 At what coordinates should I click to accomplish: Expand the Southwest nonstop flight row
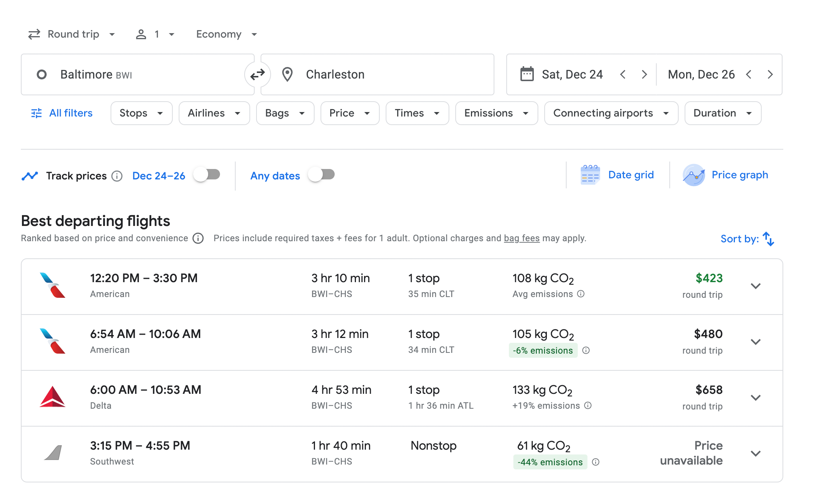point(755,454)
